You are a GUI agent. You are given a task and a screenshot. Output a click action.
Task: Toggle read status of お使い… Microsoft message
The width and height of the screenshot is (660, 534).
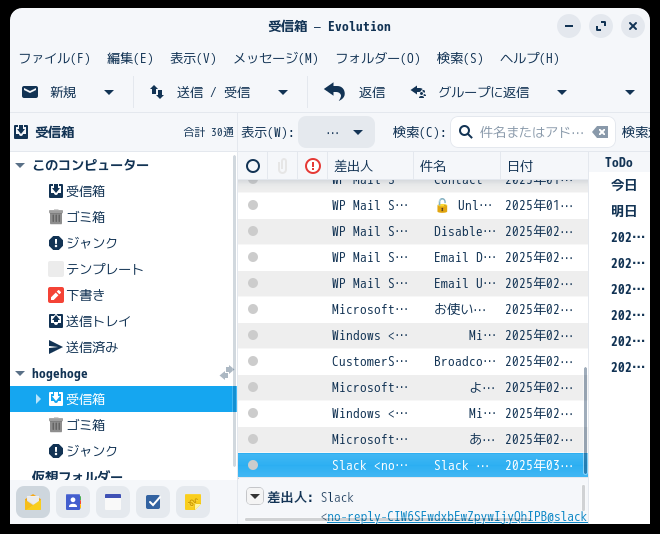(x=253, y=309)
